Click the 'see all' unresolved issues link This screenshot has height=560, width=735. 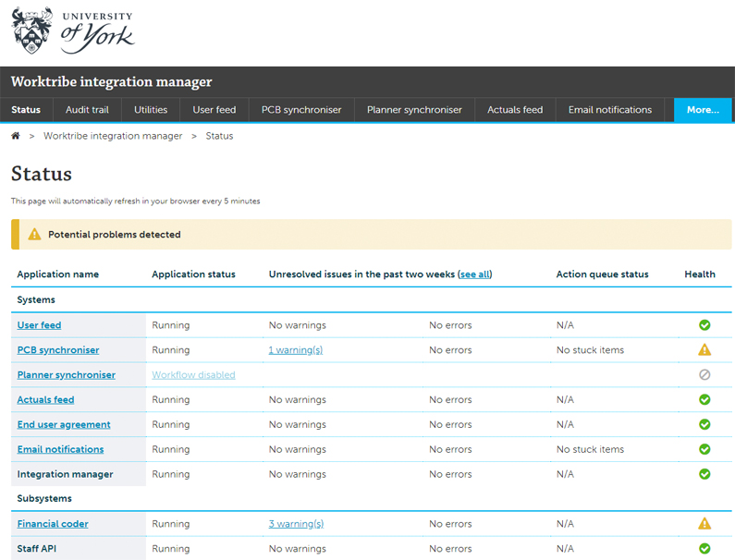(475, 274)
